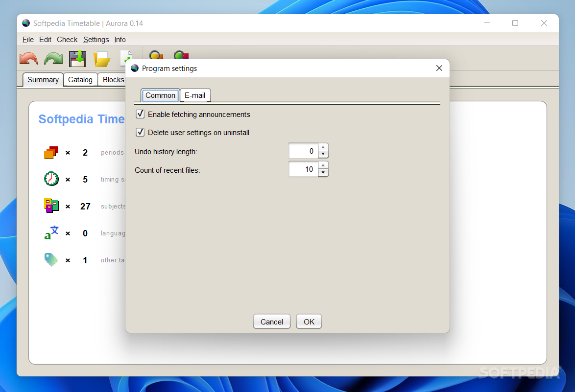Close the Program settings dialog
575x392 pixels.
[439, 68]
